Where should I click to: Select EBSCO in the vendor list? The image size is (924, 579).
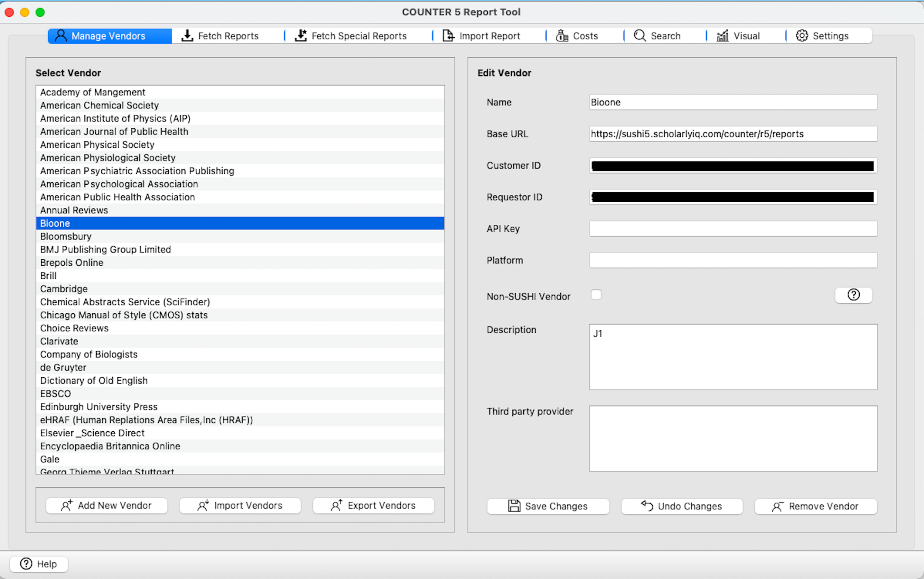click(x=56, y=394)
